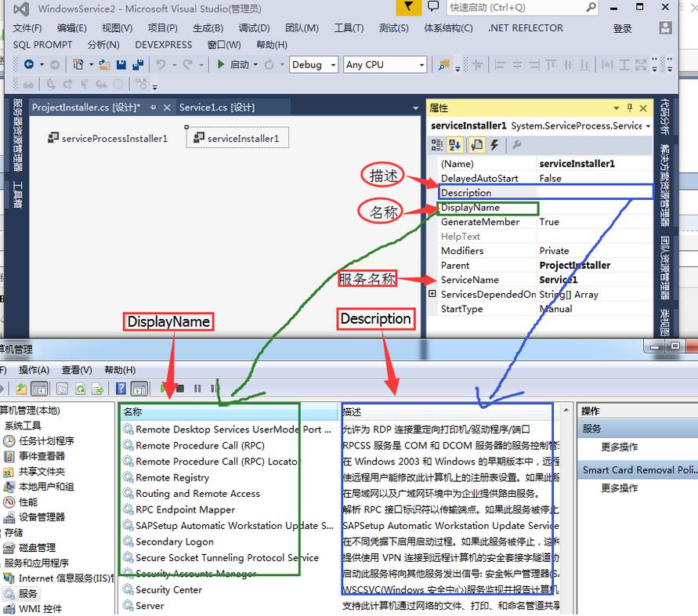Click the Find in Files toolbar icon
Screen dimensions: 698x616
click(444, 65)
